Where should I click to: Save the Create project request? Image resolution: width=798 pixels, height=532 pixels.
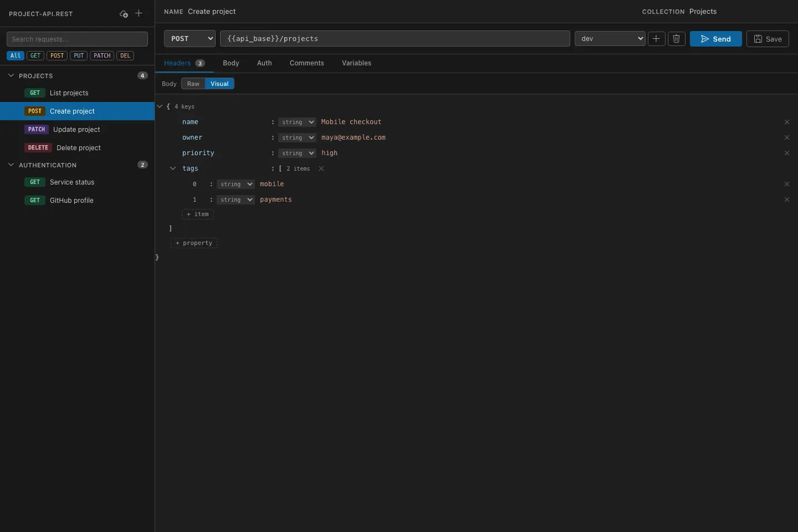point(768,39)
